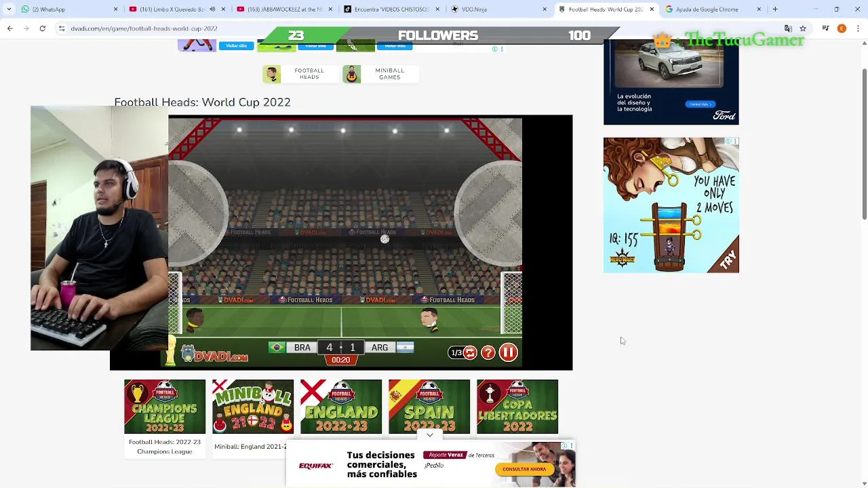Open AdChoices info icon on Equifax ad
The image size is (868, 488).
pos(564,445)
